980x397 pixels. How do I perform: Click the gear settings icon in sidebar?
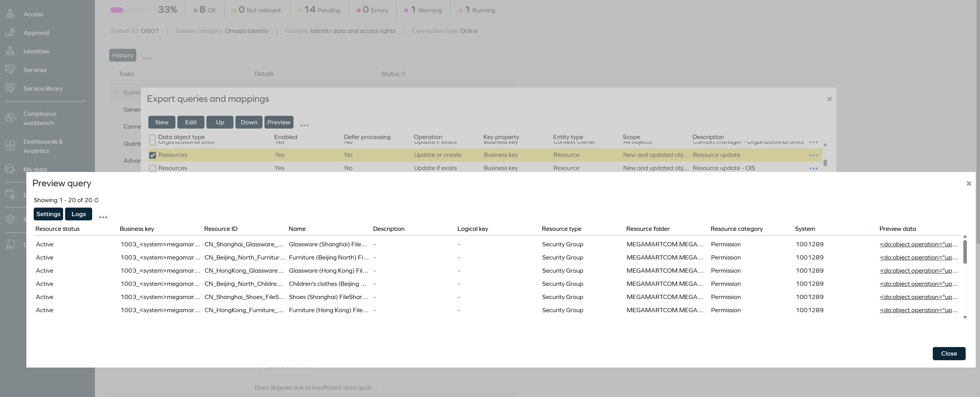pos(10,219)
